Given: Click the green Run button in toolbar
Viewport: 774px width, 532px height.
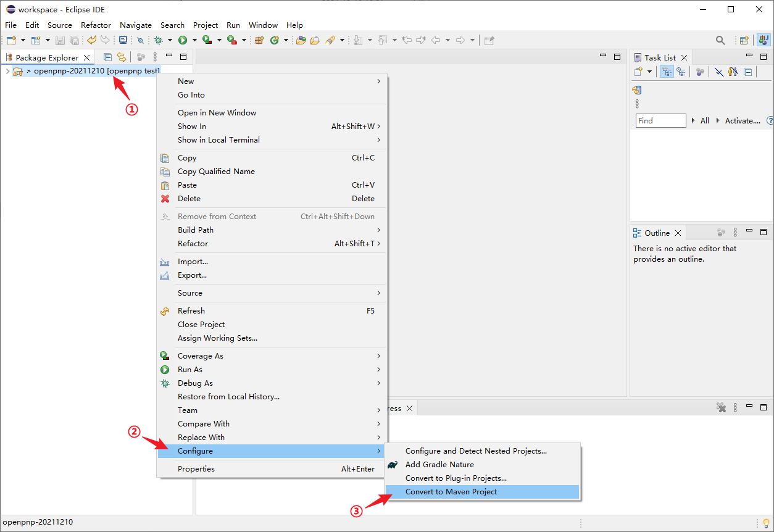Looking at the screenshot, I should [x=183, y=40].
